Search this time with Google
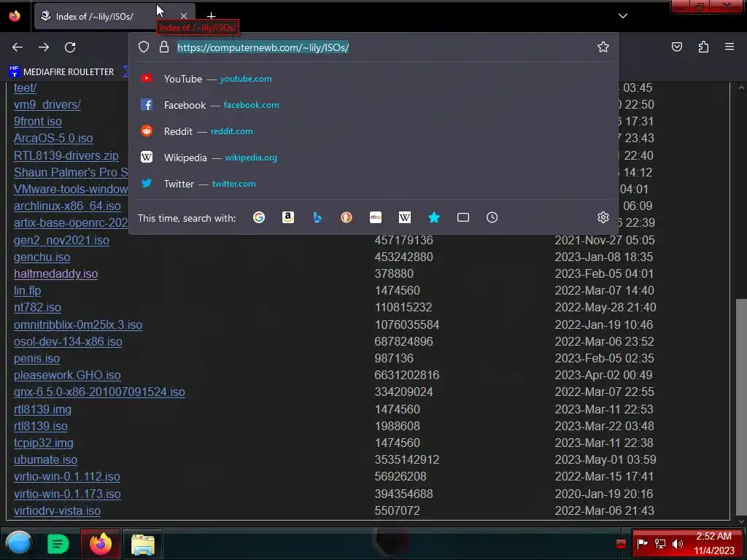 pyautogui.click(x=259, y=217)
